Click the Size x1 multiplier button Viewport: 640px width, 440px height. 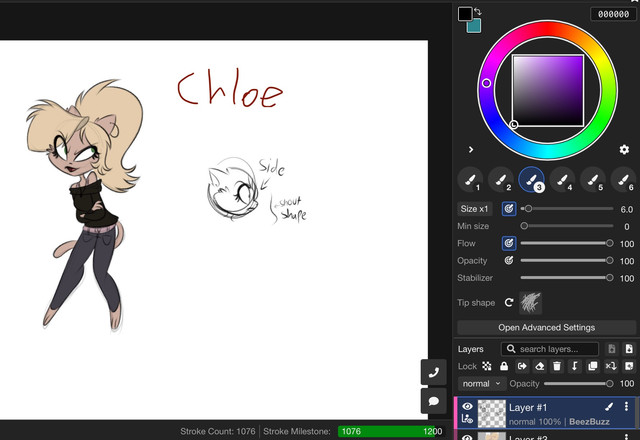[x=474, y=209]
